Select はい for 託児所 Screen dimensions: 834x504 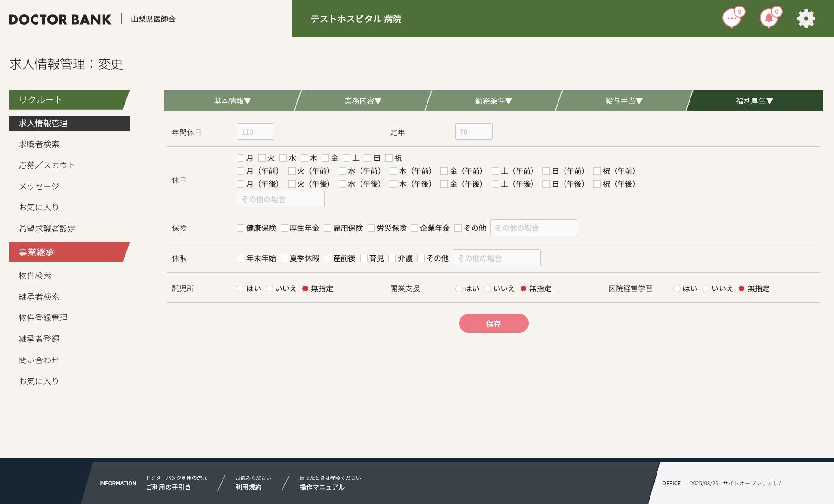pos(241,288)
